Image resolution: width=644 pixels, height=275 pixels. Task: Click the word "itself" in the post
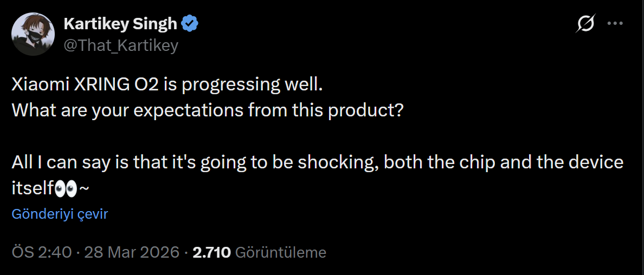point(33,188)
